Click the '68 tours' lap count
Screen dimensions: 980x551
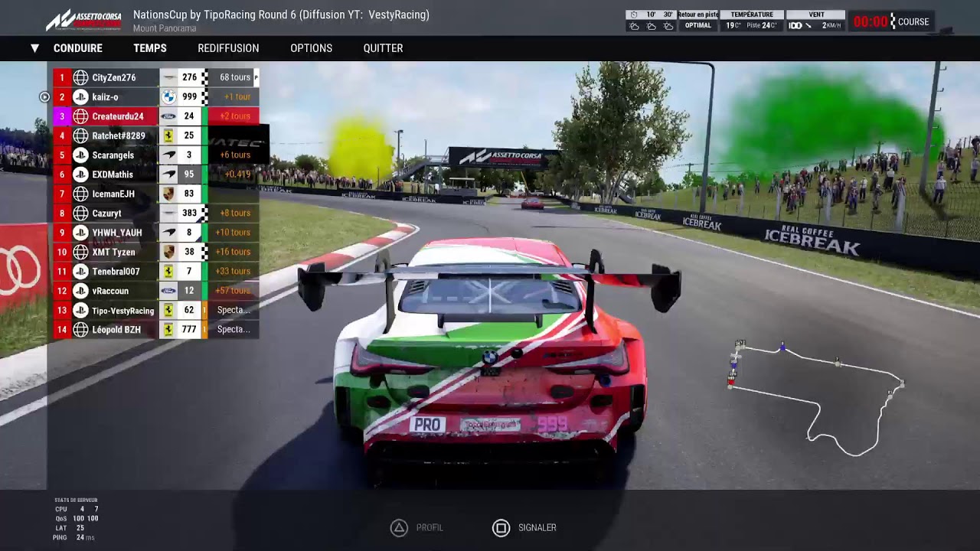tap(235, 77)
